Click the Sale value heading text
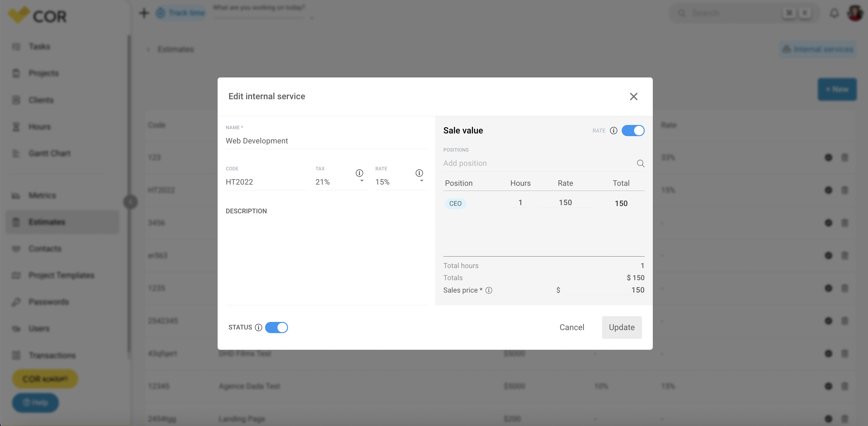868x426 pixels. pyautogui.click(x=463, y=130)
